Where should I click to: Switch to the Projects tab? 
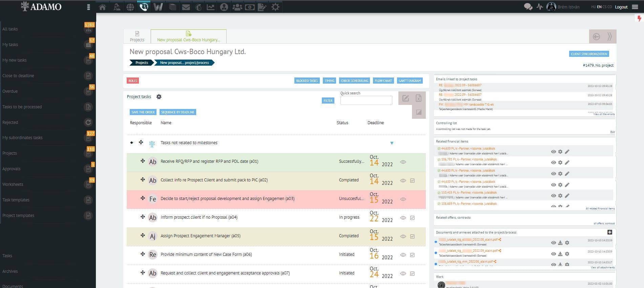point(137,36)
